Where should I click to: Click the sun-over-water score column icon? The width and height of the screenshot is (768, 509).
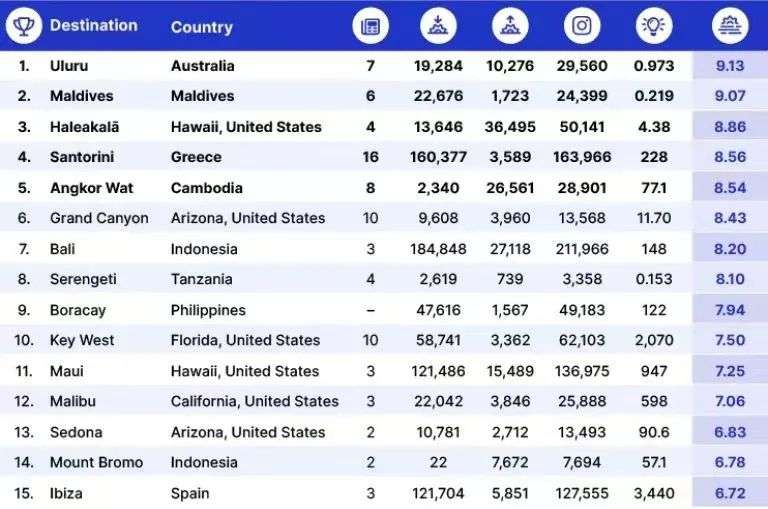pyautogui.click(x=730, y=26)
